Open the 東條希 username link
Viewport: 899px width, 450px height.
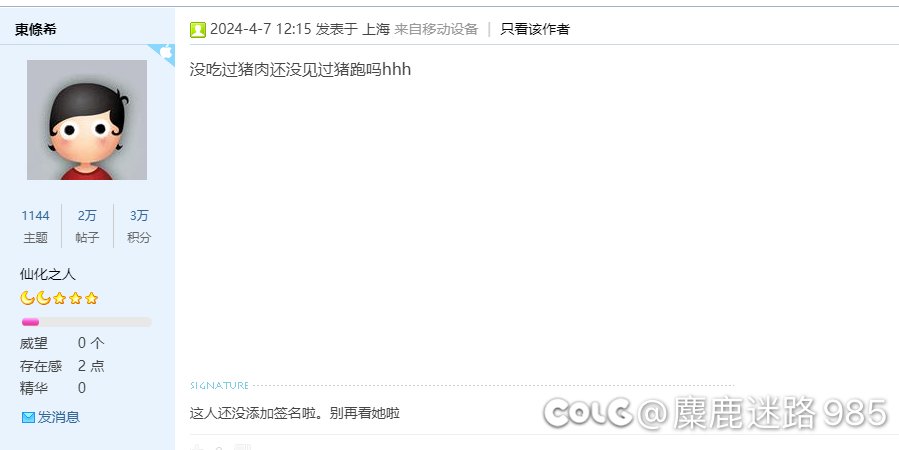36,30
